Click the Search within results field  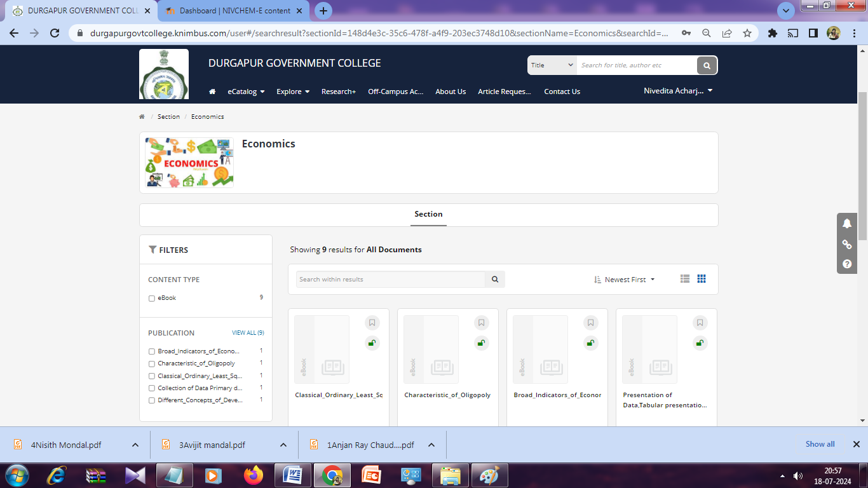390,280
